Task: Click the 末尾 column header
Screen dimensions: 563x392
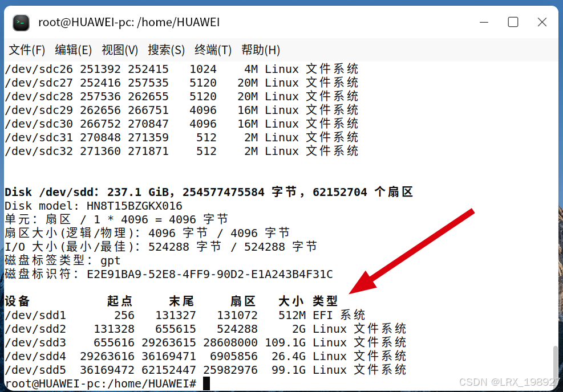Action: (181, 301)
